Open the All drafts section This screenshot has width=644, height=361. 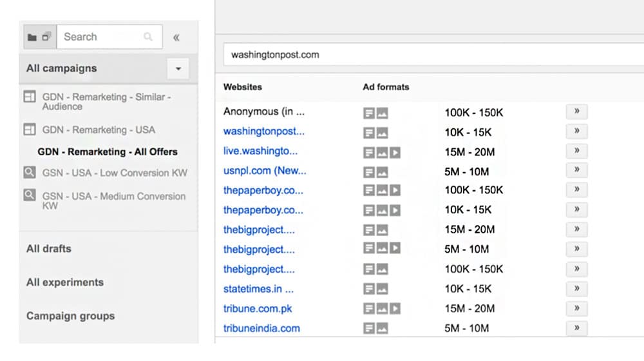click(x=49, y=249)
